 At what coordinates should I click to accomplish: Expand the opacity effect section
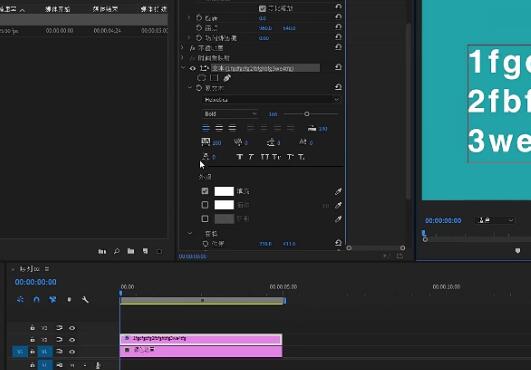click(x=183, y=48)
